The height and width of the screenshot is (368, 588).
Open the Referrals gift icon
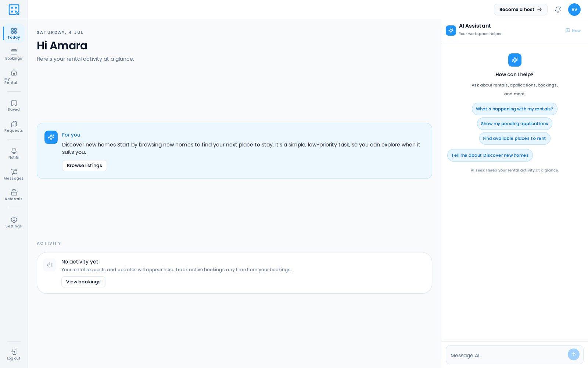pyautogui.click(x=14, y=195)
